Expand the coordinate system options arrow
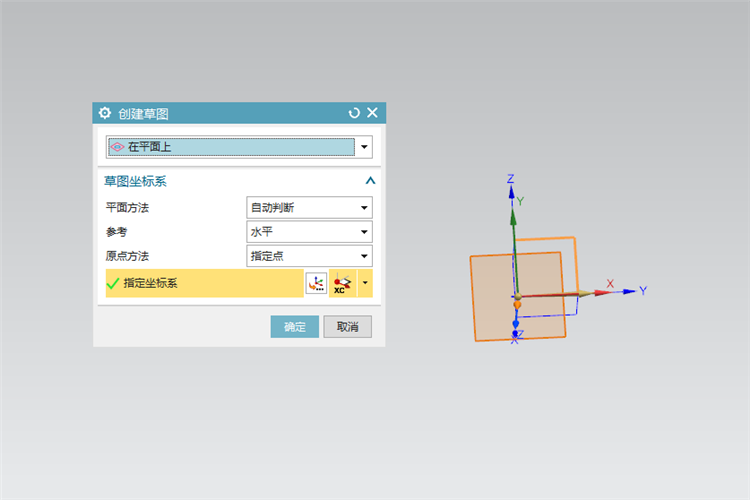This screenshot has width=750, height=500. [365, 283]
